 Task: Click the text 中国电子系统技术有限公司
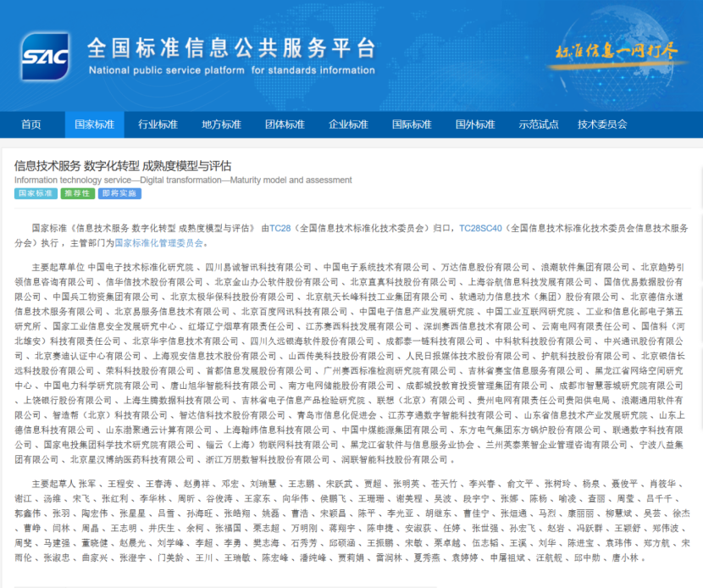pyautogui.click(x=376, y=268)
